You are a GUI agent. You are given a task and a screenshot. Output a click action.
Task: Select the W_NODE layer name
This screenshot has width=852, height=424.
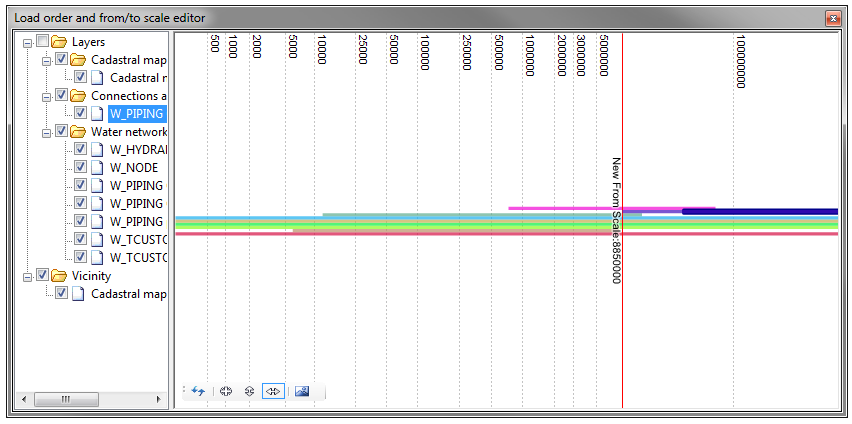(134, 167)
